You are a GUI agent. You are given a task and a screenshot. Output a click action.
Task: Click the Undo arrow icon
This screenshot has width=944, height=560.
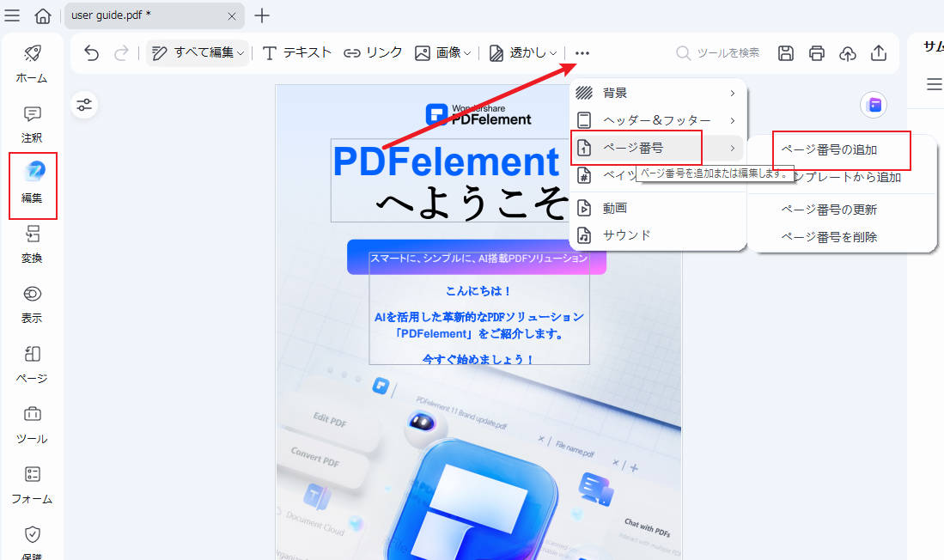91,52
